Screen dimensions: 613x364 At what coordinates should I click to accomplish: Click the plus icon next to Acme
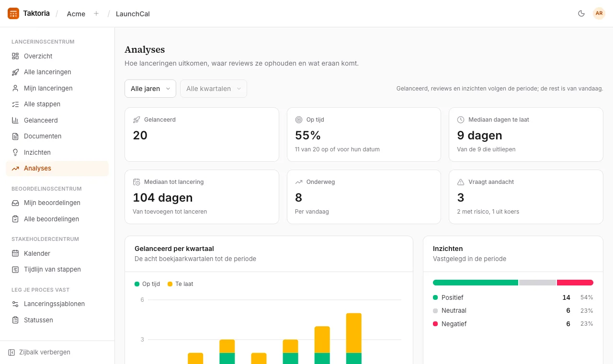[x=96, y=13]
